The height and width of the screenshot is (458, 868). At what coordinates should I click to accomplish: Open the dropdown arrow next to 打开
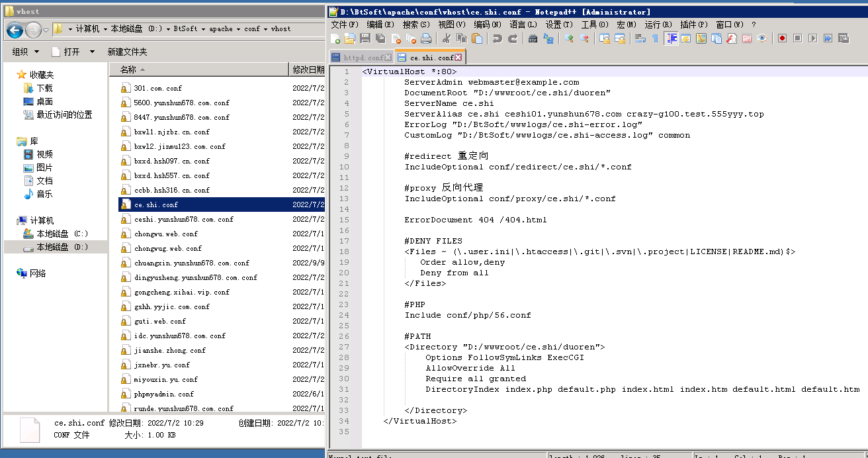point(92,52)
